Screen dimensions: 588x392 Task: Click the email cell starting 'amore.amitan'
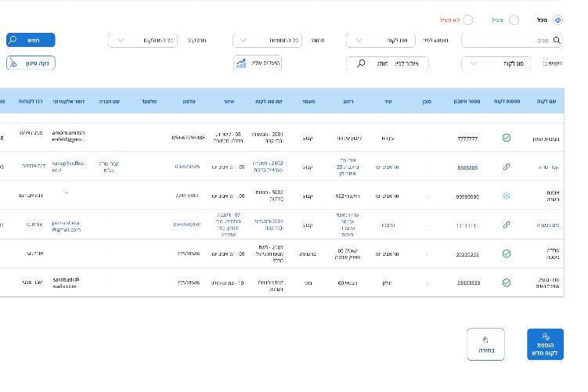tap(69, 136)
